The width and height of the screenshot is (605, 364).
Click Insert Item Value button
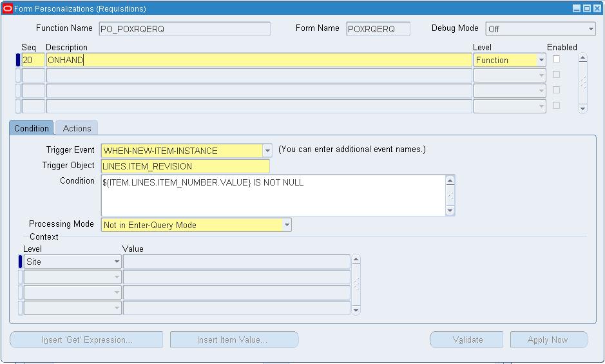[235, 340]
